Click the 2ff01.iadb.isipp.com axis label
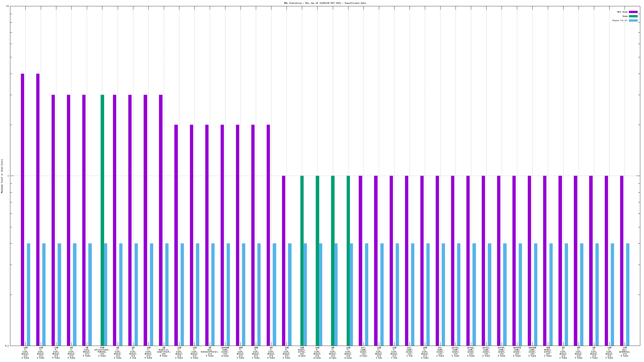This screenshot has width=644, height=362. click(x=455, y=352)
